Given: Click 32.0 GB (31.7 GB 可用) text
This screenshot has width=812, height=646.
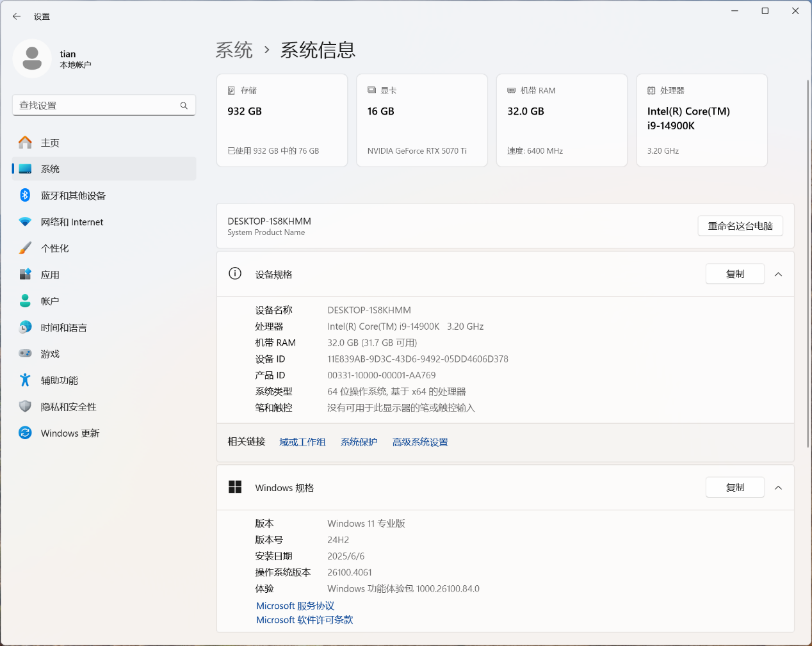Looking at the screenshot, I should point(372,343).
